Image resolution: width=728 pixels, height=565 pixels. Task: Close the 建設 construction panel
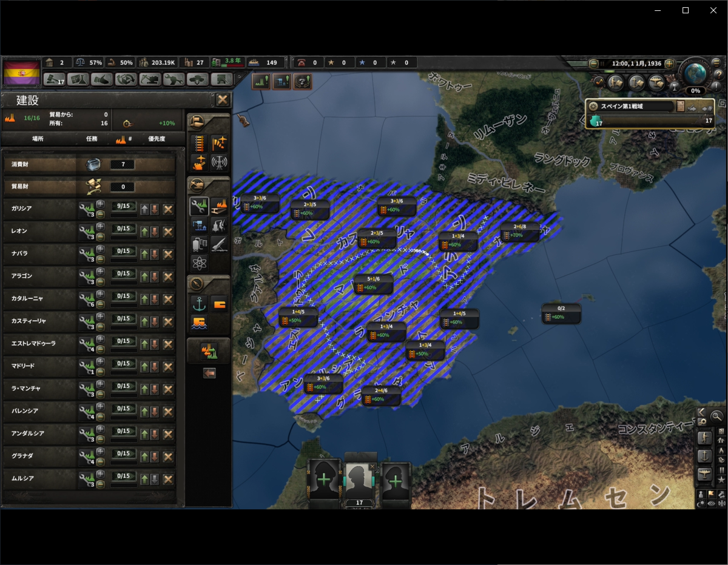[223, 100]
